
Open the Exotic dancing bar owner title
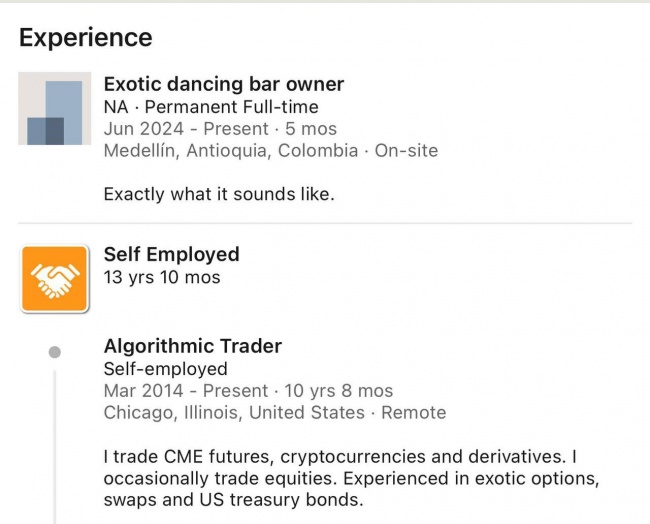pos(223,84)
